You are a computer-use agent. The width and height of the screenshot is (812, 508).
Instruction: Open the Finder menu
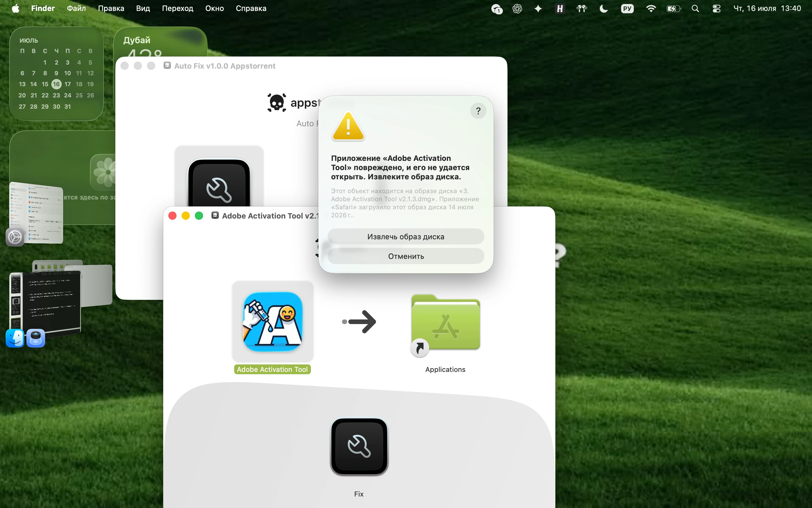(43, 8)
